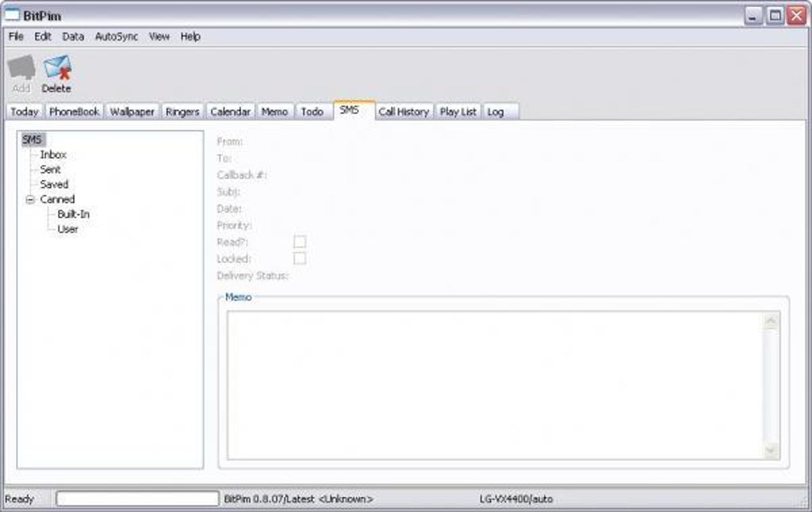Switch to the PhoneBook tab
Image resolution: width=812 pixels, height=512 pixels.
coord(74,111)
